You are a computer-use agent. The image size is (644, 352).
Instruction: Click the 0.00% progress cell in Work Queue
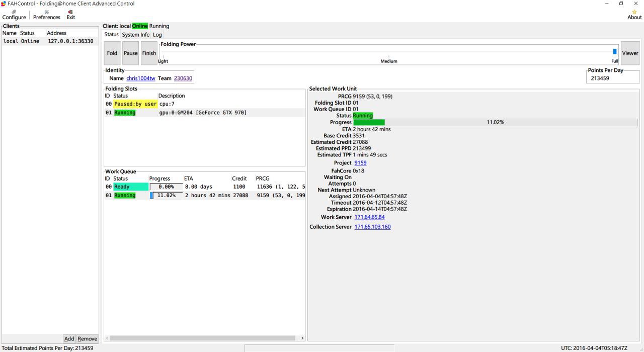pyautogui.click(x=166, y=187)
